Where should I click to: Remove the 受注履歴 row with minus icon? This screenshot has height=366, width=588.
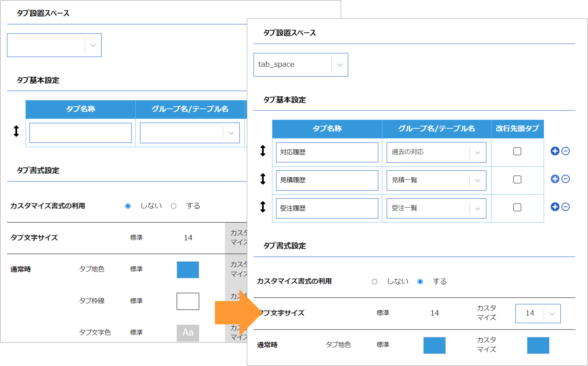(x=566, y=207)
